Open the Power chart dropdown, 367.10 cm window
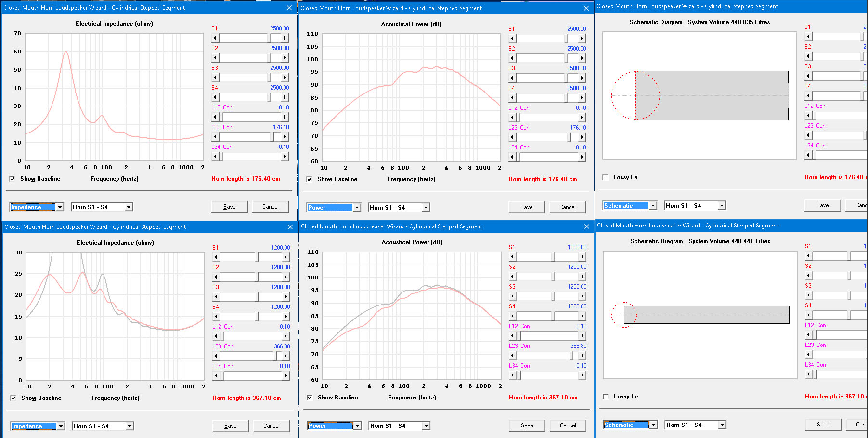 pyautogui.click(x=357, y=426)
